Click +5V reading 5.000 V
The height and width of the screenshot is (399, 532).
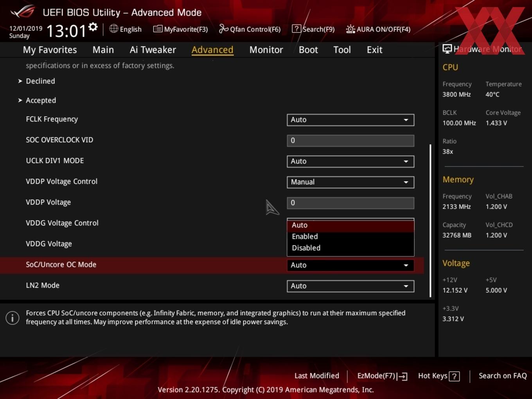tap(496, 291)
